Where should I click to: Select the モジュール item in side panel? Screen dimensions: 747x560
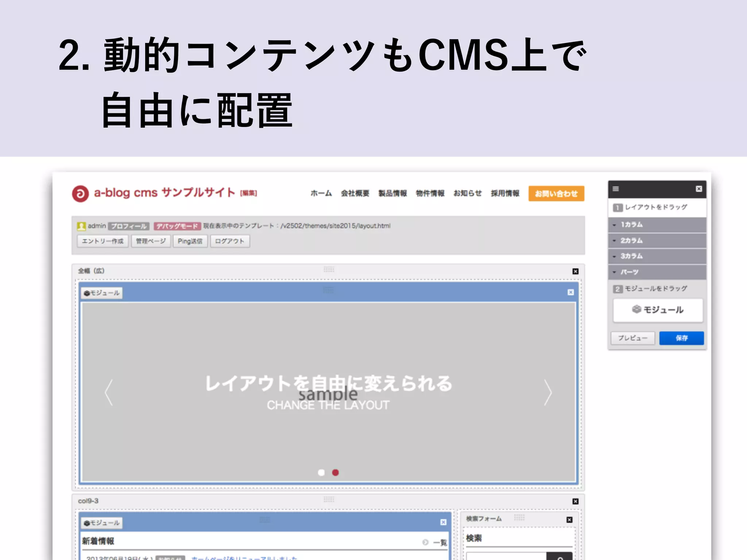[x=658, y=310]
